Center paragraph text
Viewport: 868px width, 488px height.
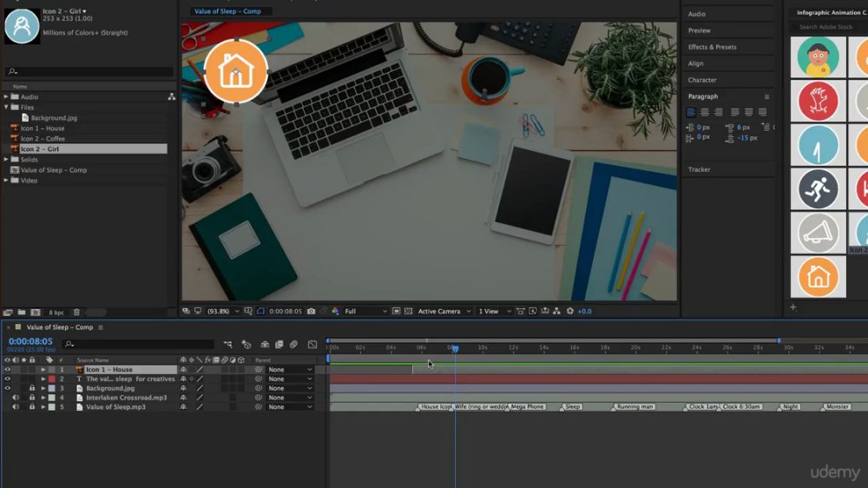705,112
